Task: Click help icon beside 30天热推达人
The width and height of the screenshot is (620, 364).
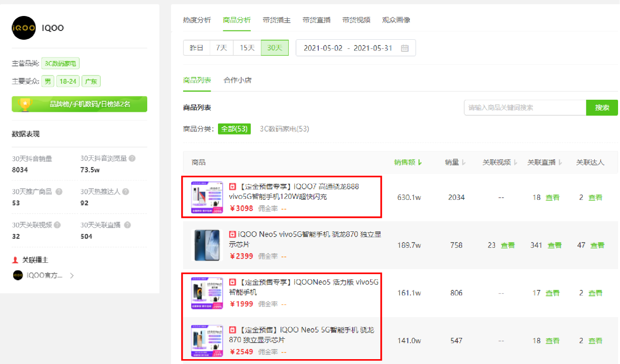Action: click(x=125, y=192)
